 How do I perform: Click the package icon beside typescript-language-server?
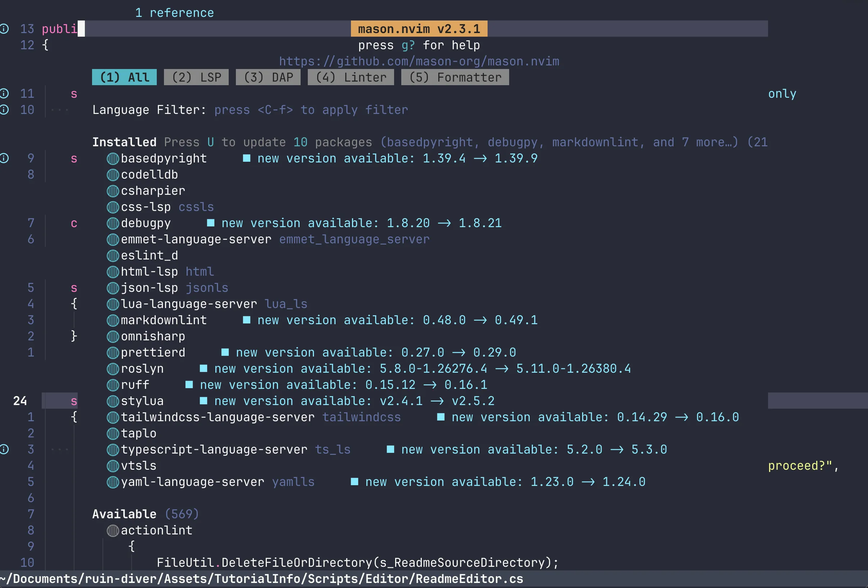(x=113, y=450)
